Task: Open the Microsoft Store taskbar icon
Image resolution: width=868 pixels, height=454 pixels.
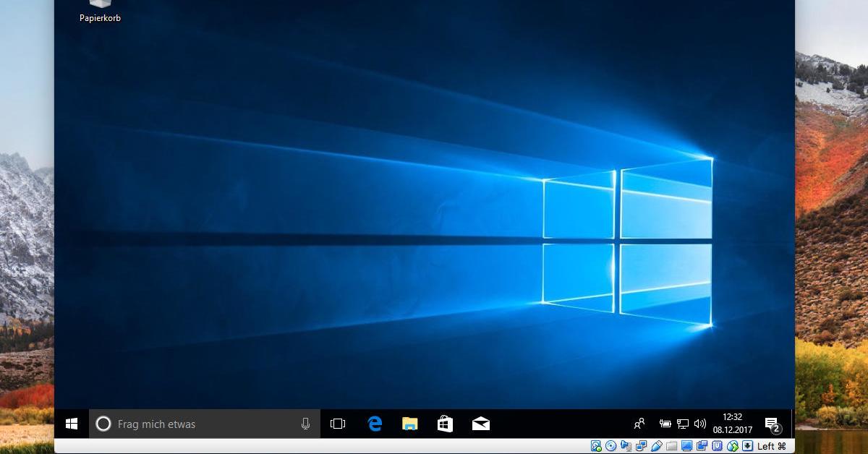Action: (x=445, y=424)
